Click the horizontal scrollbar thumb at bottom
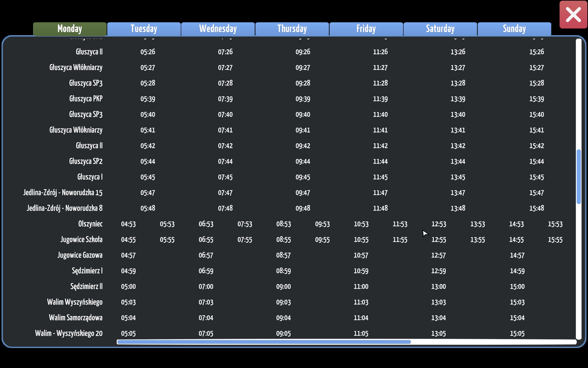This screenshot has width=588, height=368. 264,342
